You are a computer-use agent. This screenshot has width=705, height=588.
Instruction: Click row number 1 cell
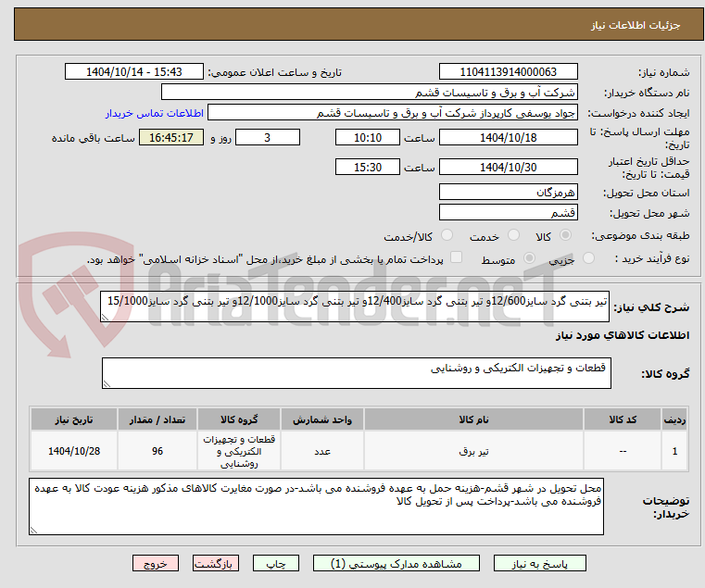click(x=674, y=451)
